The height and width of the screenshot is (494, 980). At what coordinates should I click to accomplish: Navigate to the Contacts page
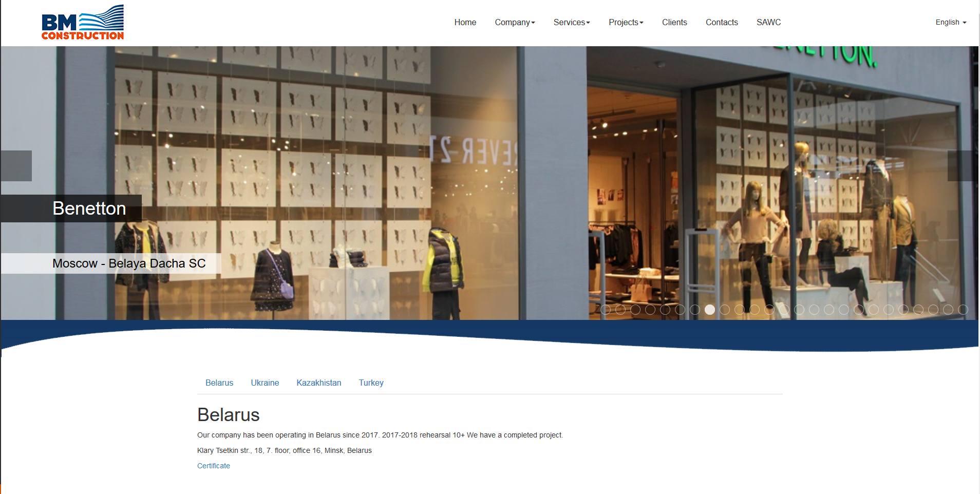(722, 23)
